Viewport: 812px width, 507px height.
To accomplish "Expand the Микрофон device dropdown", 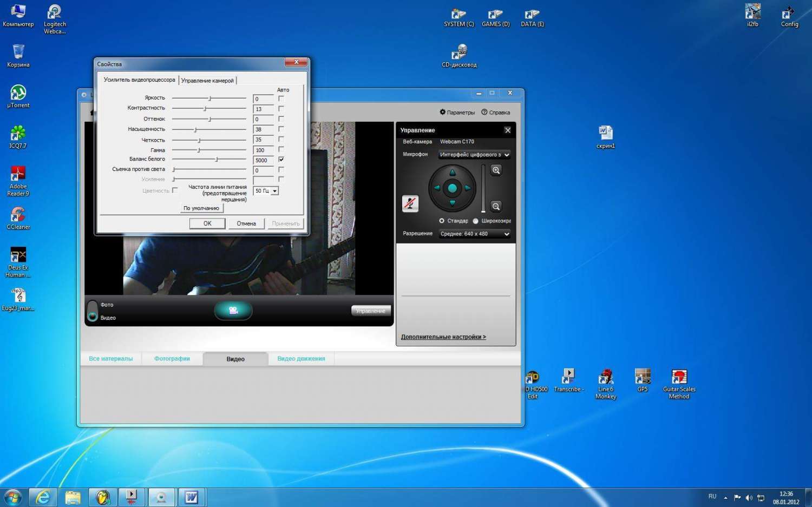I will pos(475,155).
